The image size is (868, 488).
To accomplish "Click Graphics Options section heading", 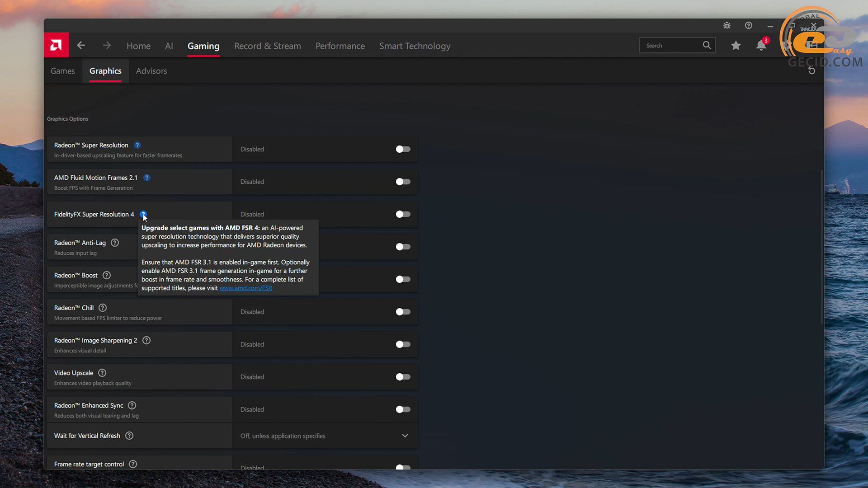I will click(68, 119).
